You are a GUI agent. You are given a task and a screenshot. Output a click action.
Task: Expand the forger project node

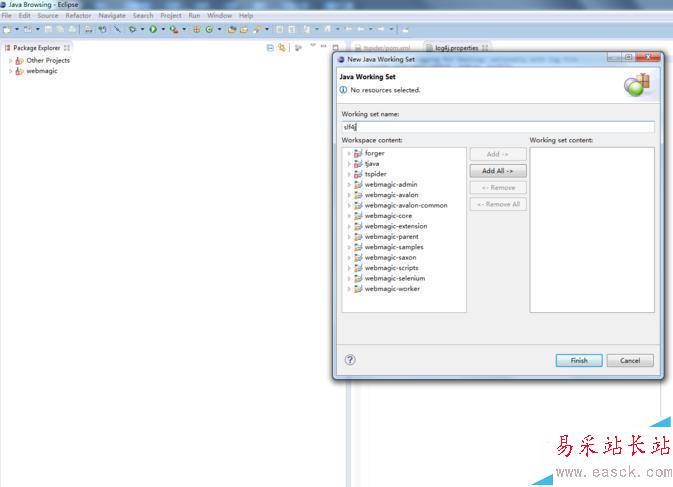point(349,153)
